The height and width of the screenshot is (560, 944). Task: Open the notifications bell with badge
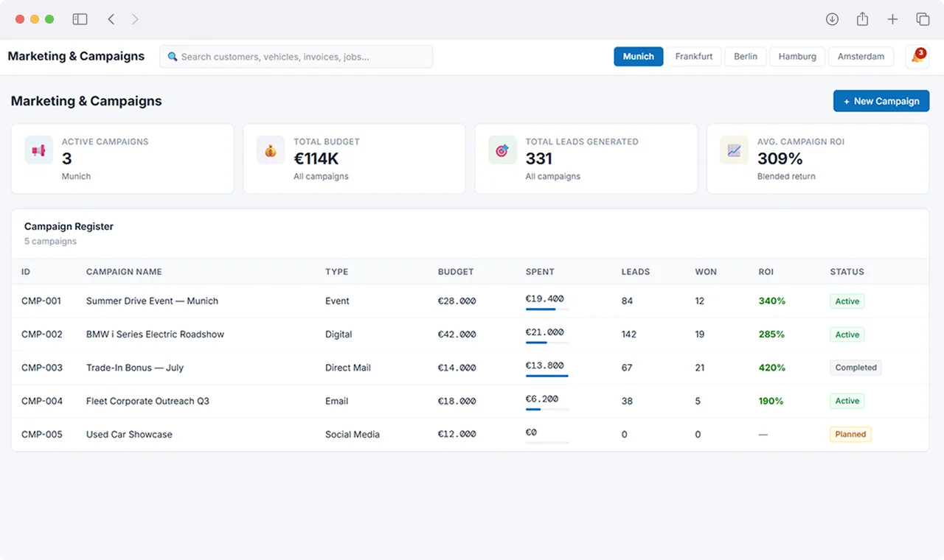[917, 57]
